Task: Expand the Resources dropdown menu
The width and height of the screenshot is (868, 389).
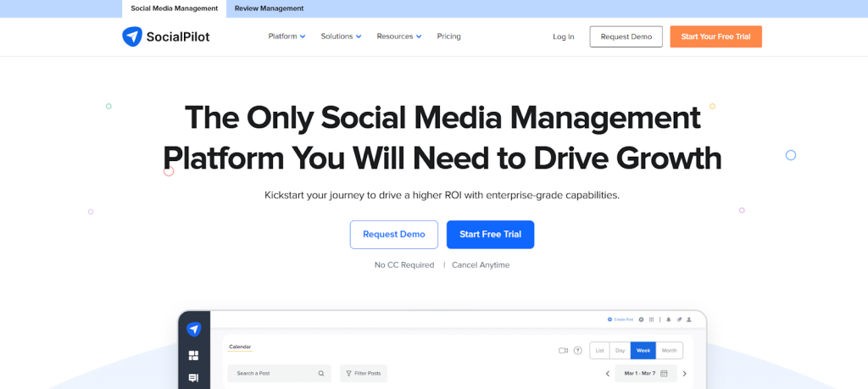Action: [x=399, y=36]
